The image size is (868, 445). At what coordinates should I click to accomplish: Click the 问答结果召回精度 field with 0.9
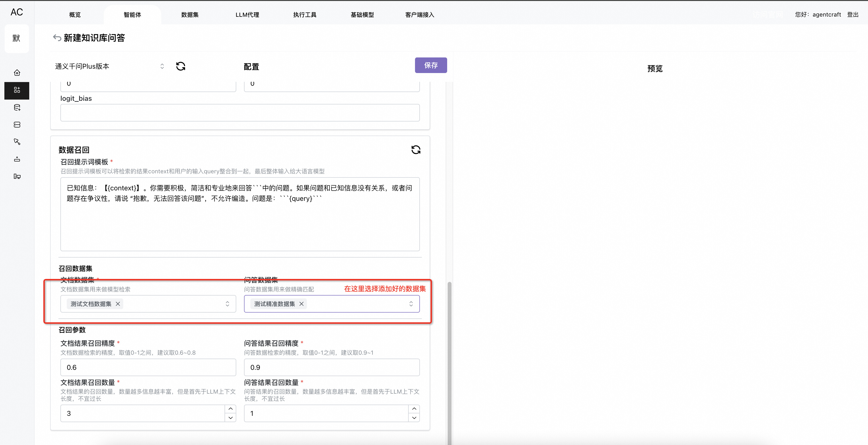pyautogui.click(x=331, y=367)
